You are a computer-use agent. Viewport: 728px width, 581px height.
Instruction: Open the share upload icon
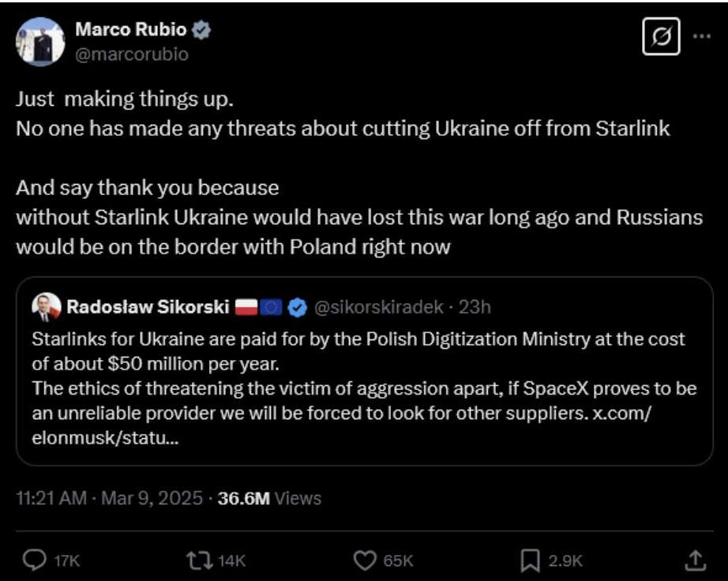[694, 560]
